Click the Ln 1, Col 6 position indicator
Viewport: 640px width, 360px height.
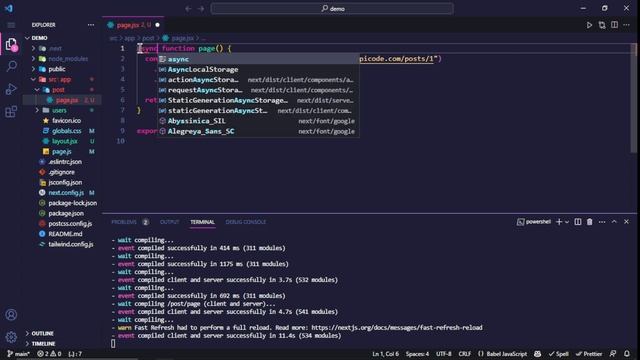[x=385, y=354]
